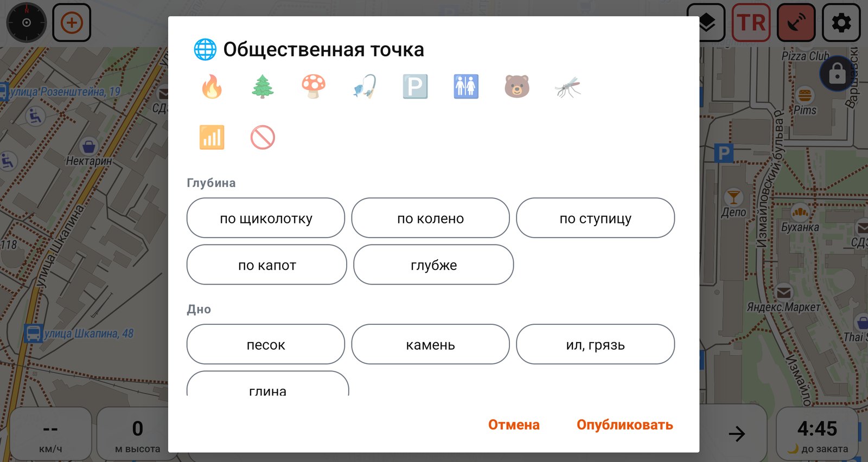Choose the signal bars icon
The width and height of the screenshot is (868, 462).
[212, 138]
